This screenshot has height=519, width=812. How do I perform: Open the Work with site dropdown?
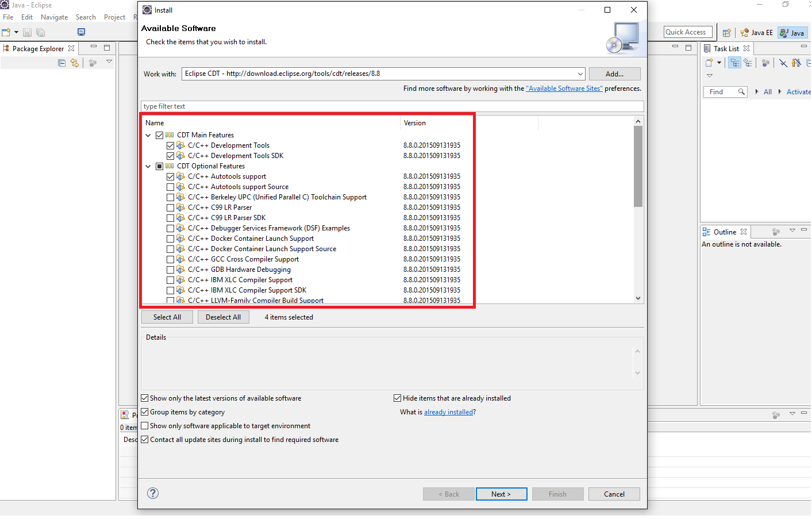tap(580, 74)
